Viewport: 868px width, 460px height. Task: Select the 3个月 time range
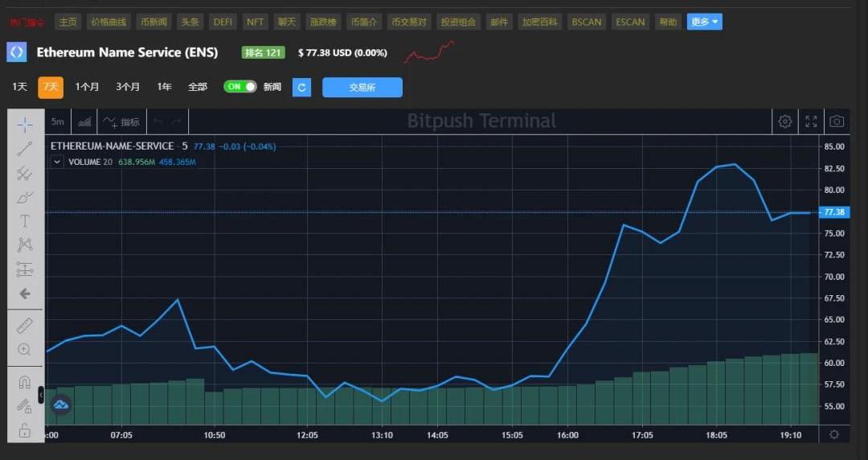coord(127,87)
